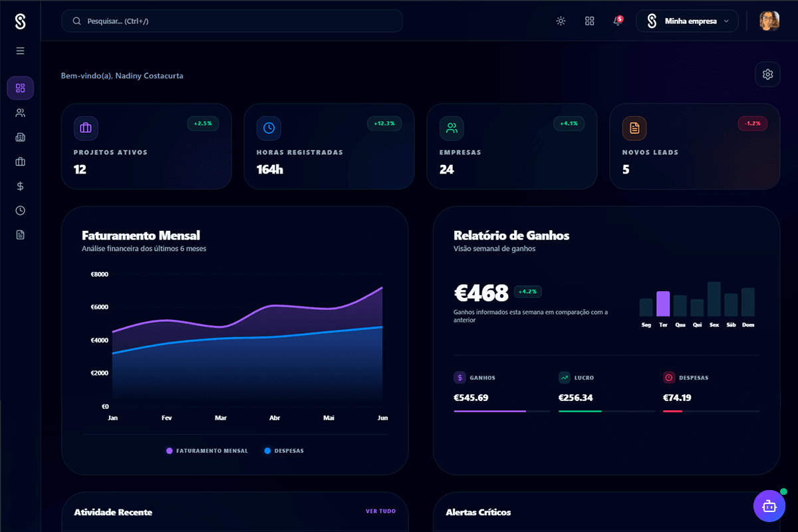Click the €545.69 Ganhos value
The image size is (798, 532).
pyautogui.click(x=471, y=398)
